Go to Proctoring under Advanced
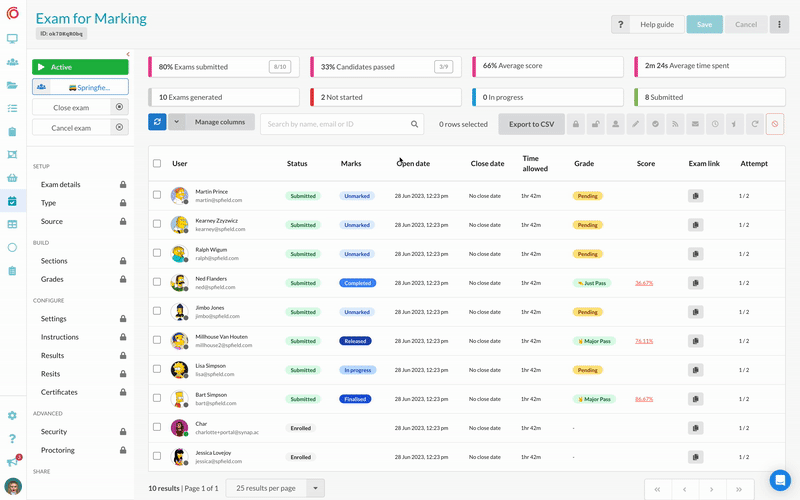800x500 pixels. tap(58, 451)
